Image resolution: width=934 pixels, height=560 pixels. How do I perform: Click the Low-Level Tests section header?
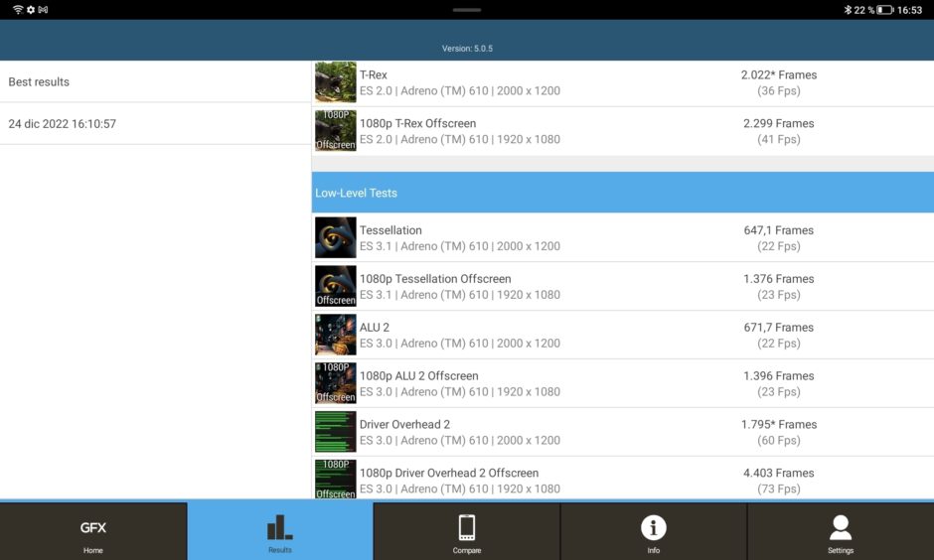622,193
